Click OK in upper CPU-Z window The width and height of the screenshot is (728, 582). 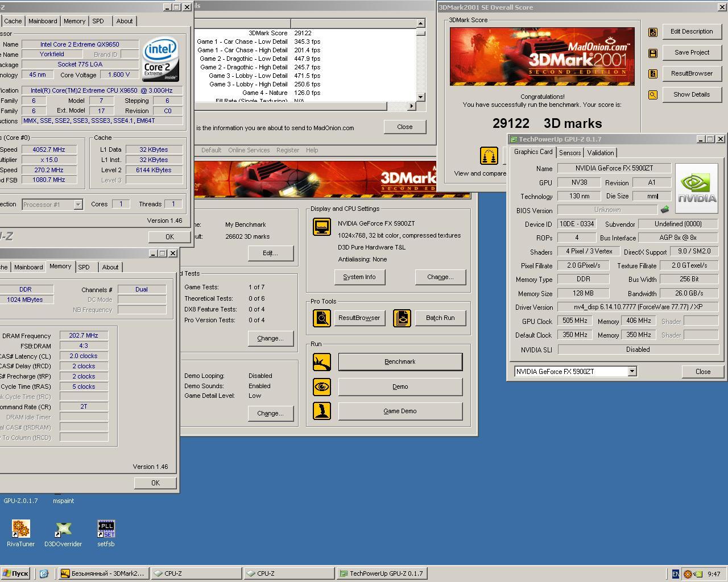[169, 236]
